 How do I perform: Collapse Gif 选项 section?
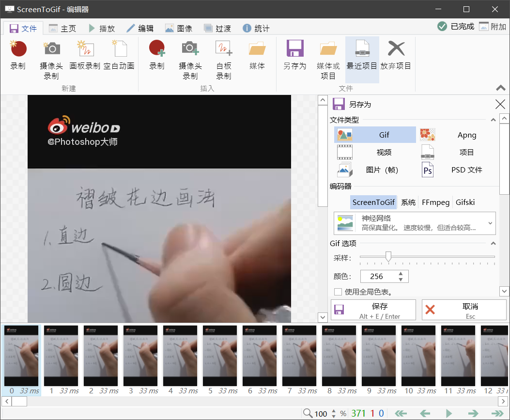[493, 243]
